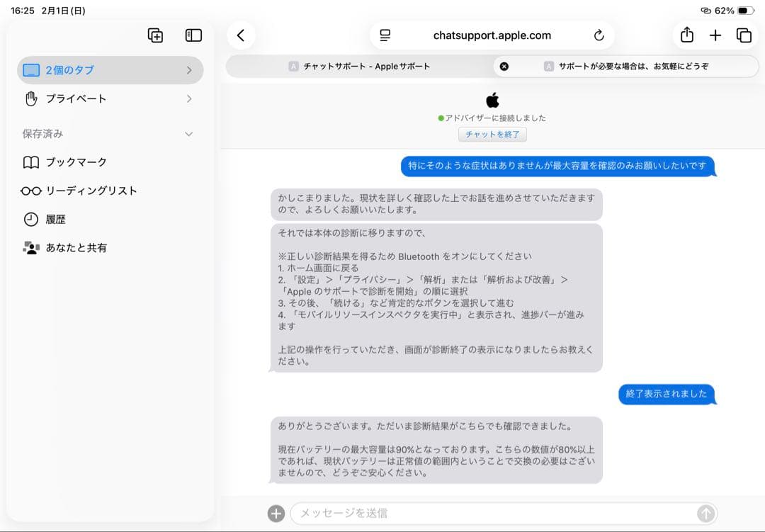End the session with チャットを終了 button
Viewport: 765px width, 532px height.
tap(493, 134)
